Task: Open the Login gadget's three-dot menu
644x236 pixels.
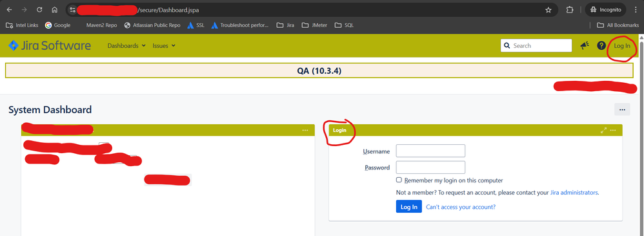Action: (x=613, y=130)
